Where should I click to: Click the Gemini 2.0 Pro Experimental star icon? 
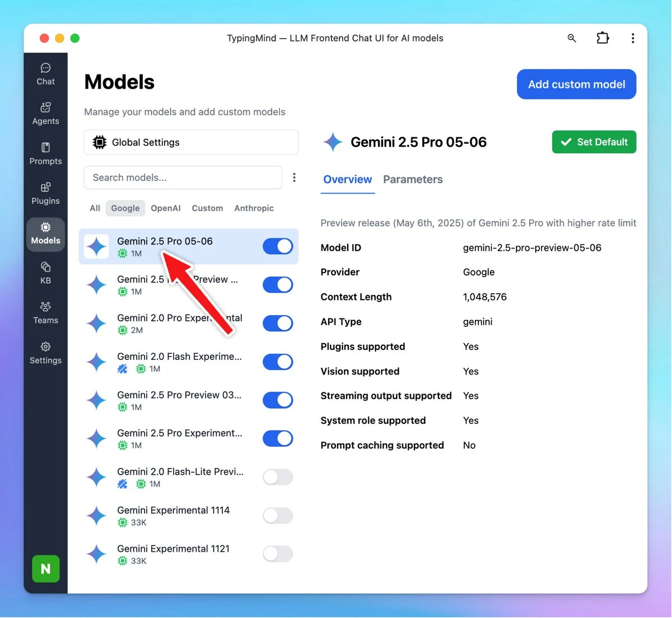96,324
